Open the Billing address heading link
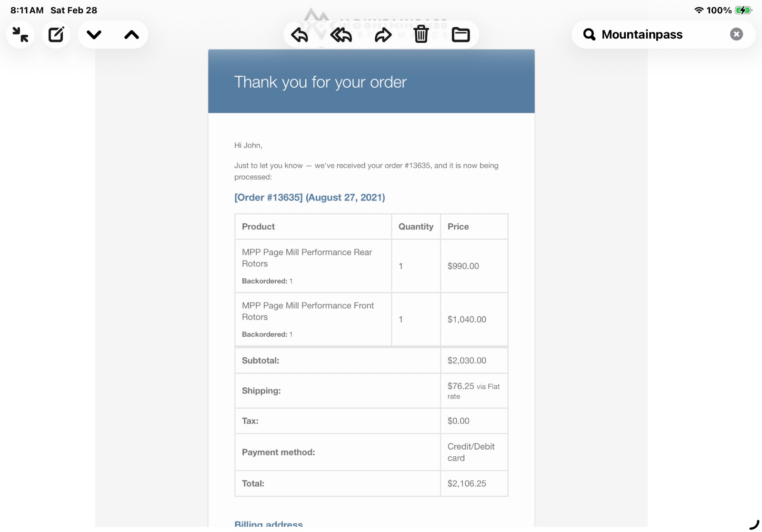The height and width of the screenshot is (532, 762). click(x=269, y=524)
